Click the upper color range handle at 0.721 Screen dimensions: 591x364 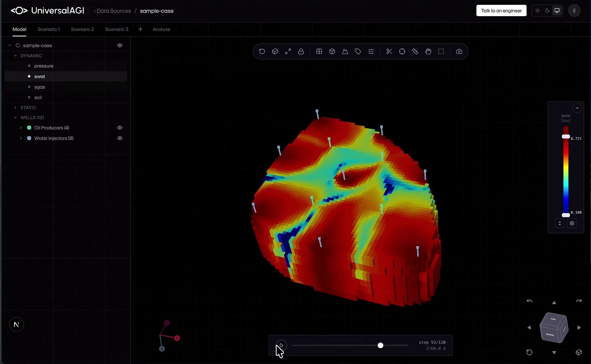tap(566, 136)
